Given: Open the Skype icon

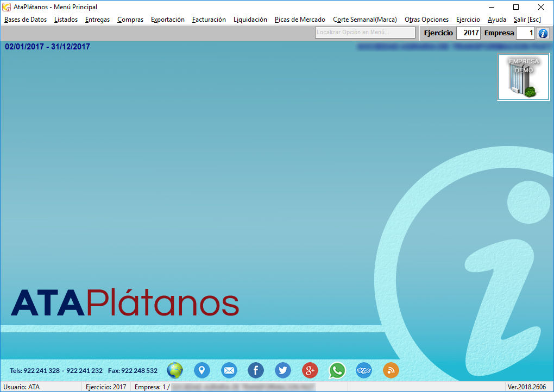Looking at the screenshot, I should 364,370.
